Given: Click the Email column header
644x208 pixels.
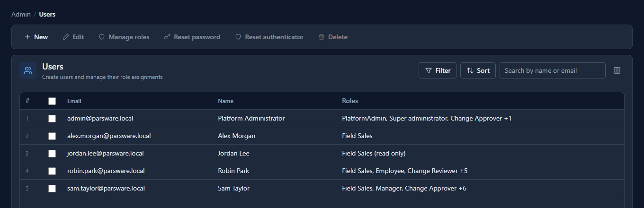Looking at the screenshot, I should (x=74, y=101).
